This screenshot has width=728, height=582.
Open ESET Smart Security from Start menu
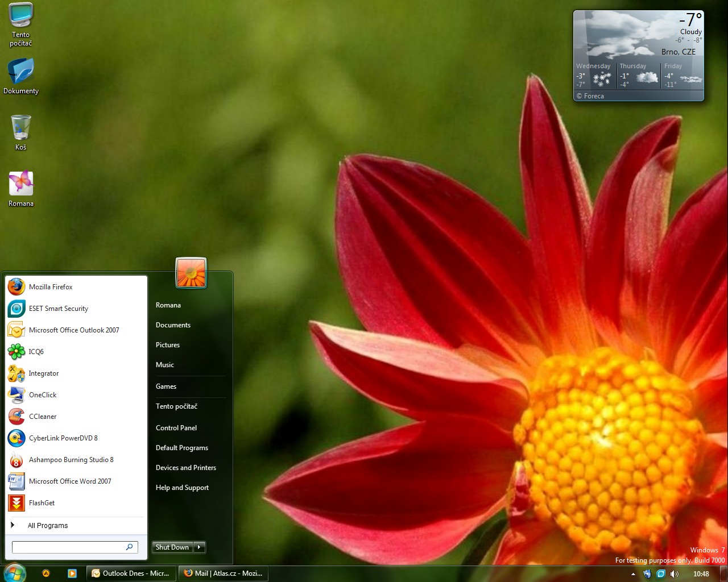(58, 309)
